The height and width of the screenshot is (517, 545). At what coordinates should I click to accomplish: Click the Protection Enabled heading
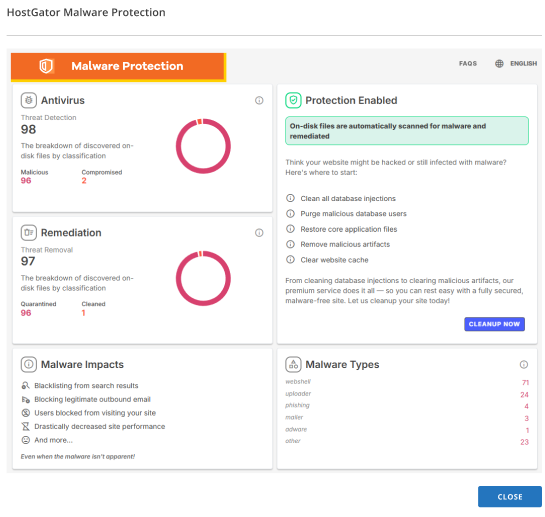(351, 100)
